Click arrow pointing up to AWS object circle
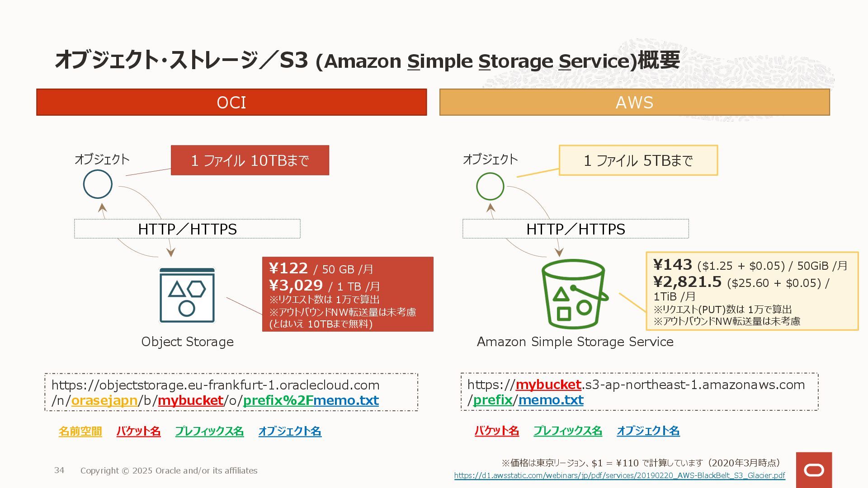The height and width of the screenshot is (488, 868). (x=491, y=208)
